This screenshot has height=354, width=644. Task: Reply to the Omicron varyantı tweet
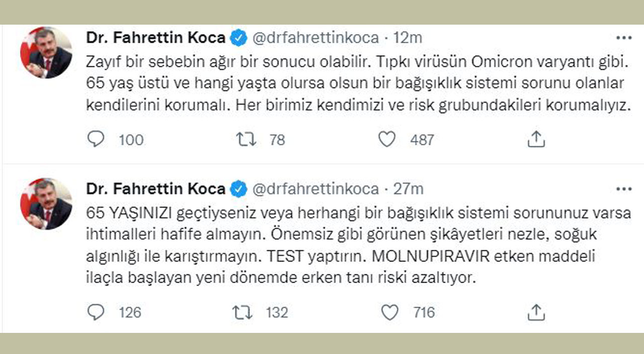[96, 139]
